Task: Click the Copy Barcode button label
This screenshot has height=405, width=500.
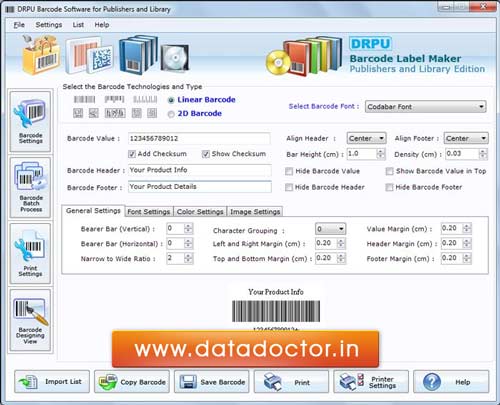Action: (143, 382)
